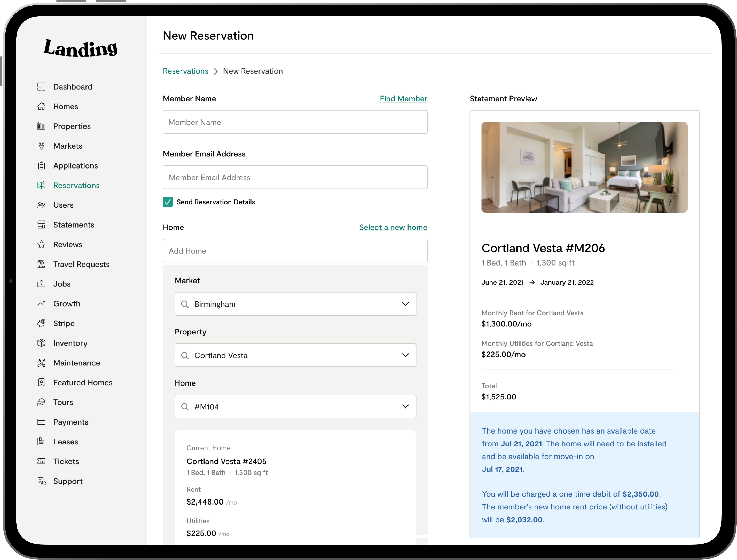Click the Find Member link

click(x=403, y=99)
